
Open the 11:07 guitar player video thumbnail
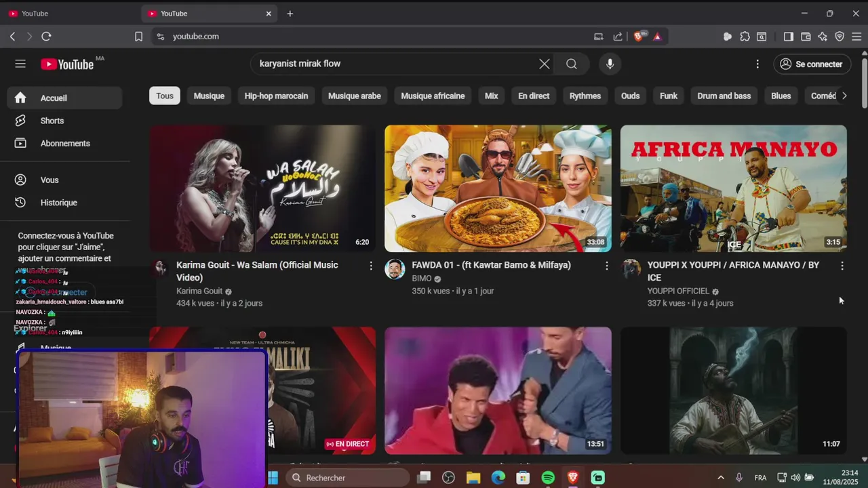pos(733,390)
